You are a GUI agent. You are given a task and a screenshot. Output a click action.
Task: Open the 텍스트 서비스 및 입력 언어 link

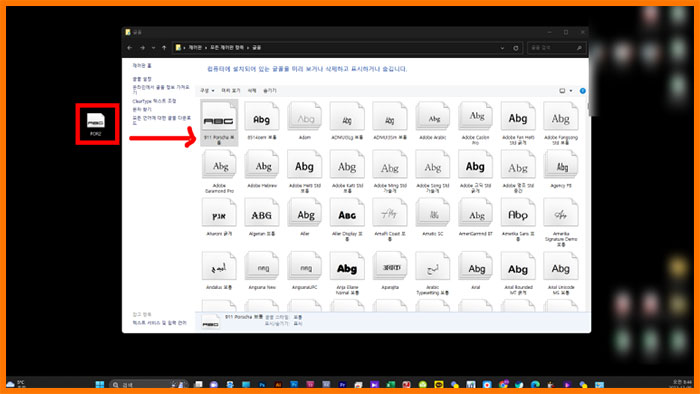pos(159,323)
